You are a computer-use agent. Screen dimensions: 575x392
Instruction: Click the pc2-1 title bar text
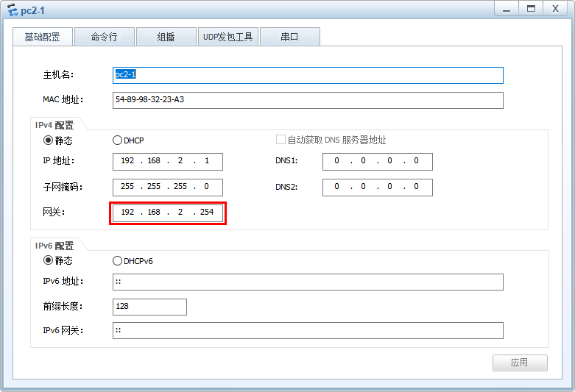coord(32,10)
